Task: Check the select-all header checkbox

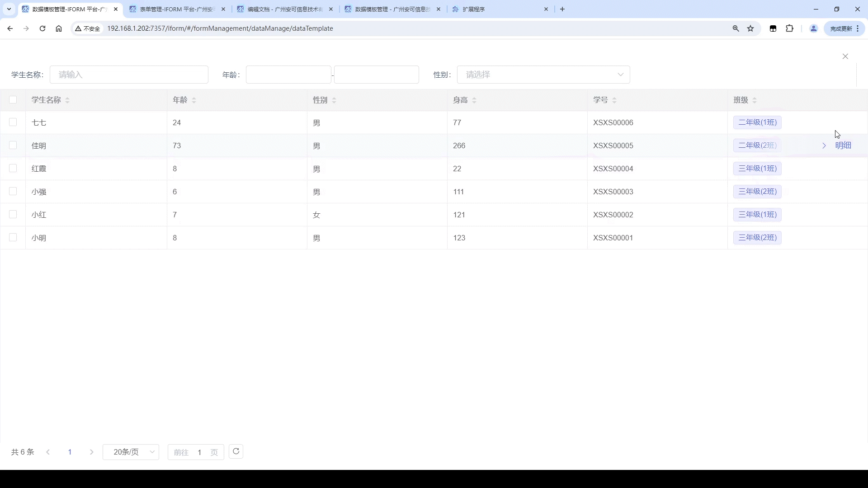Action: click(x=13, y=100)
